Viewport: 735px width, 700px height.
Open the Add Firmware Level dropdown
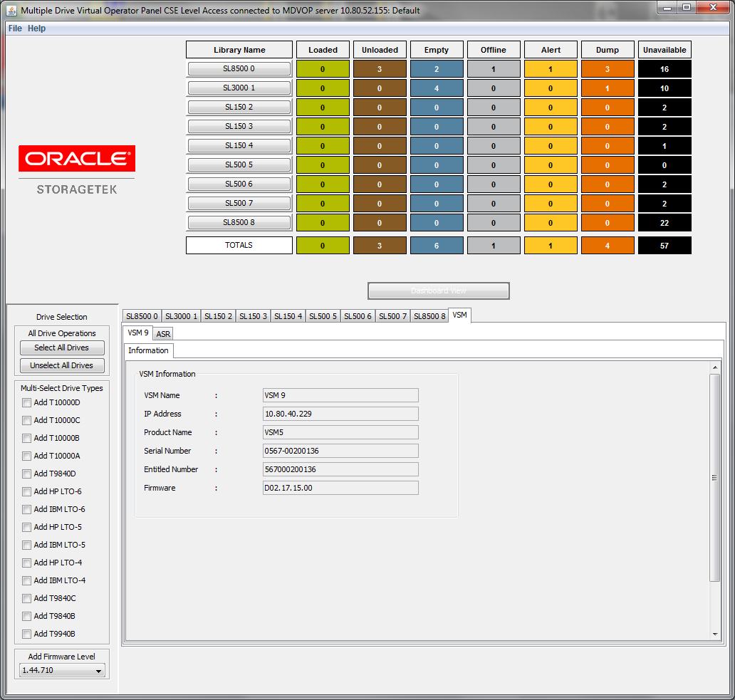(62, 671)
